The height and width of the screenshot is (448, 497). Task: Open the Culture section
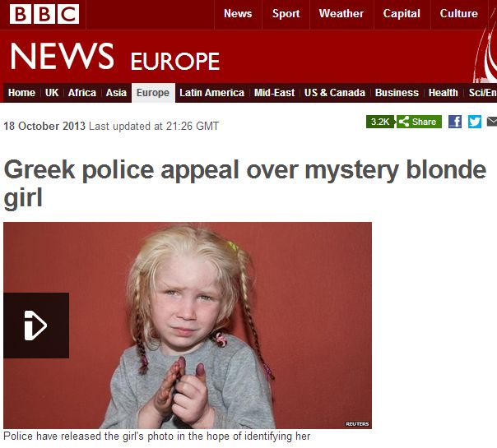point(458,14)
